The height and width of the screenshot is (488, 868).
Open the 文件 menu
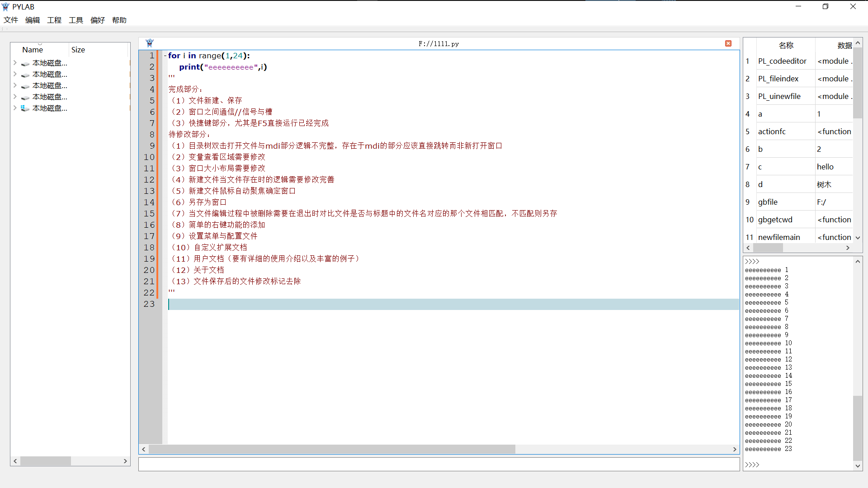11,20
